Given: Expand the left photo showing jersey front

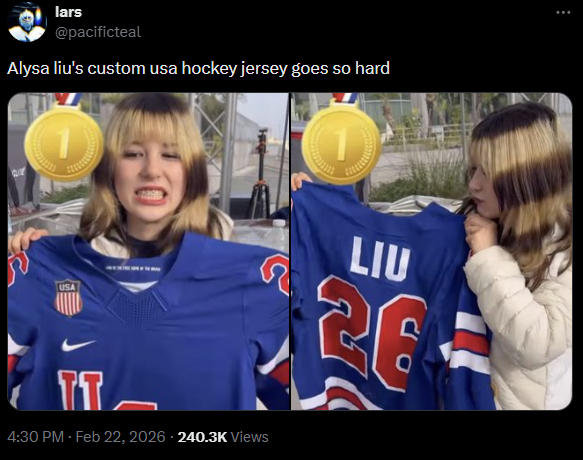Looking at the screenshot, I should pyautogui.click(x=148, y=251).
